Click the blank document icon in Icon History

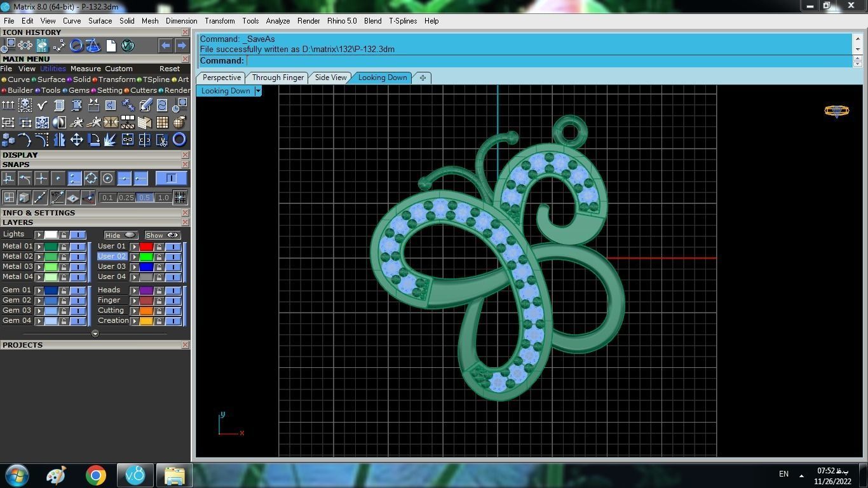tap(111, 46)
